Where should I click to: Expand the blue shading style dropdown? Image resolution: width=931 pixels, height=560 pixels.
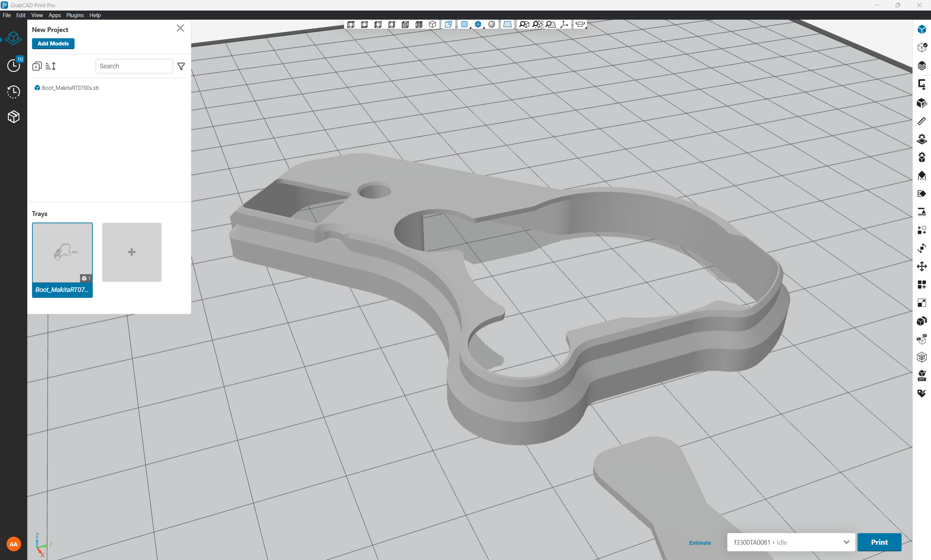click(465, 24)
